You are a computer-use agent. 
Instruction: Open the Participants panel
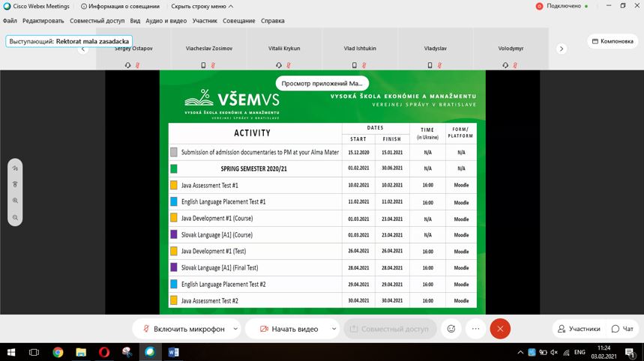pos(578,329)
